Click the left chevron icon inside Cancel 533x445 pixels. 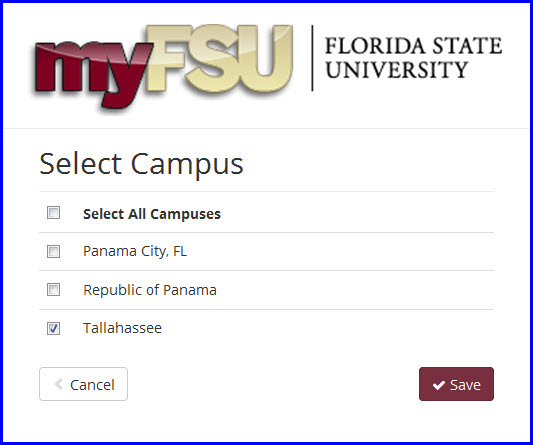click(x=58, y=384)
